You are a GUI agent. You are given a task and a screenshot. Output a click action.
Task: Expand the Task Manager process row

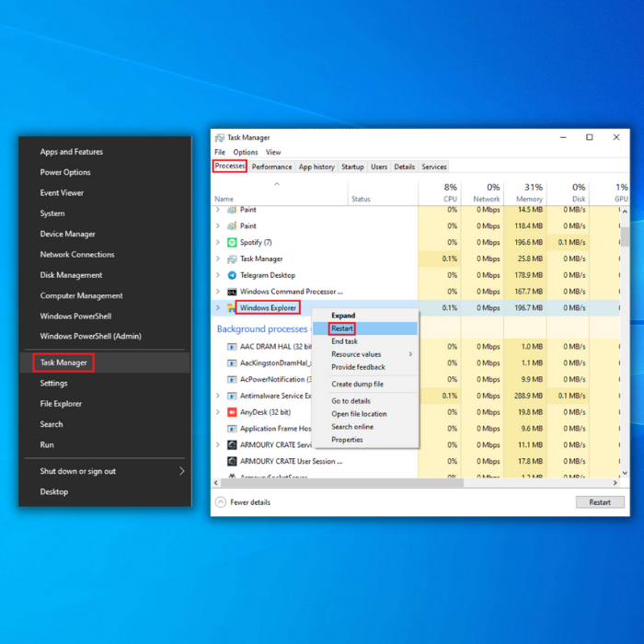click(218, 259)
